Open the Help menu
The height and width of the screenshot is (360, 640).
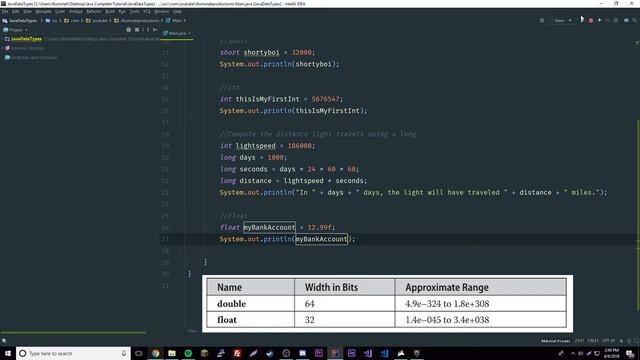177,11
